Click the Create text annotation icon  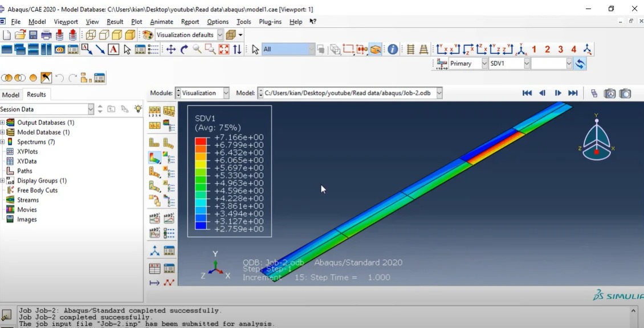point(113,49)
